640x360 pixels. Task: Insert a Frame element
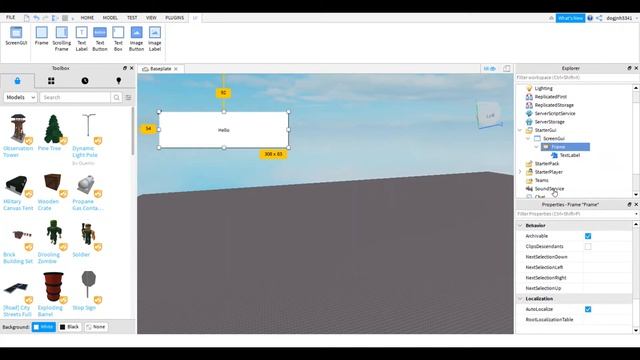point(41,36)
